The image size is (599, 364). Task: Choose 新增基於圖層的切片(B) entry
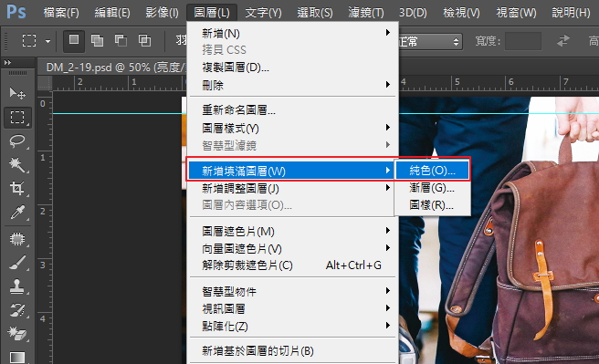[292, 351]
